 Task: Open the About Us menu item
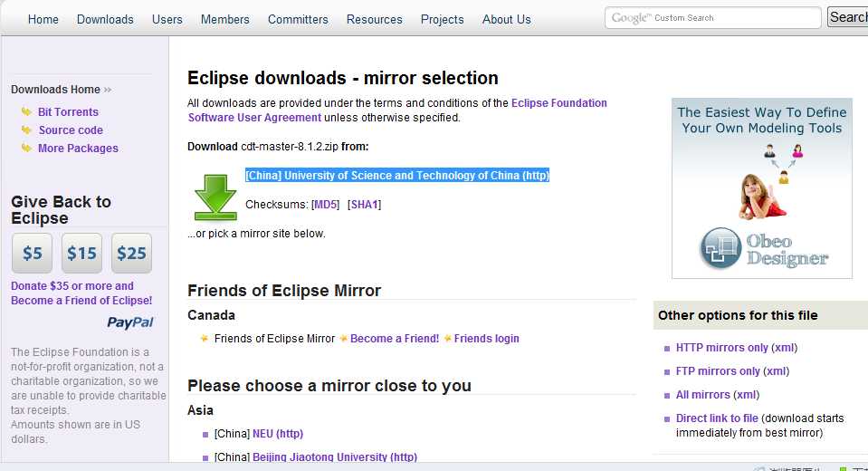coord(507,19)
